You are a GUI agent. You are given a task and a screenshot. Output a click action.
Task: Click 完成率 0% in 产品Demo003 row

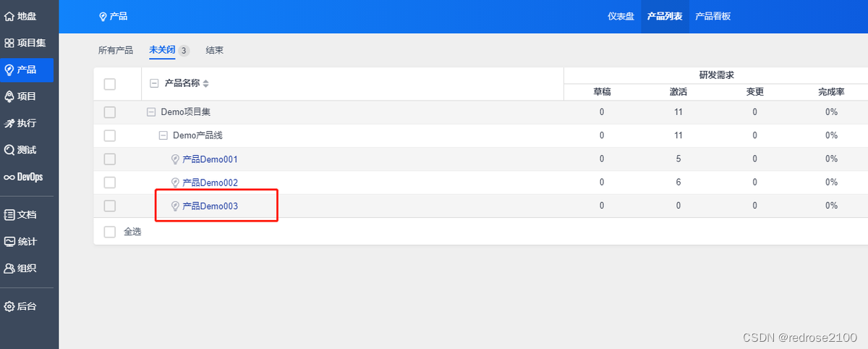831,206
